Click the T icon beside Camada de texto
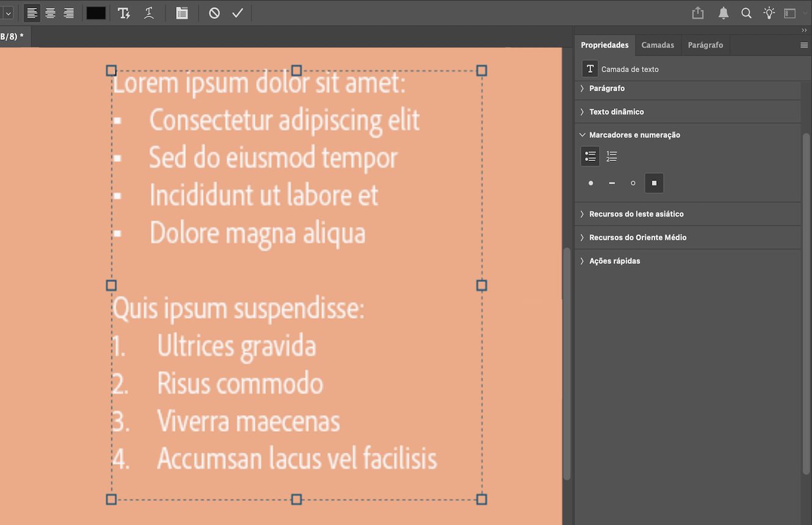812x525 pixels. (590, 69)
